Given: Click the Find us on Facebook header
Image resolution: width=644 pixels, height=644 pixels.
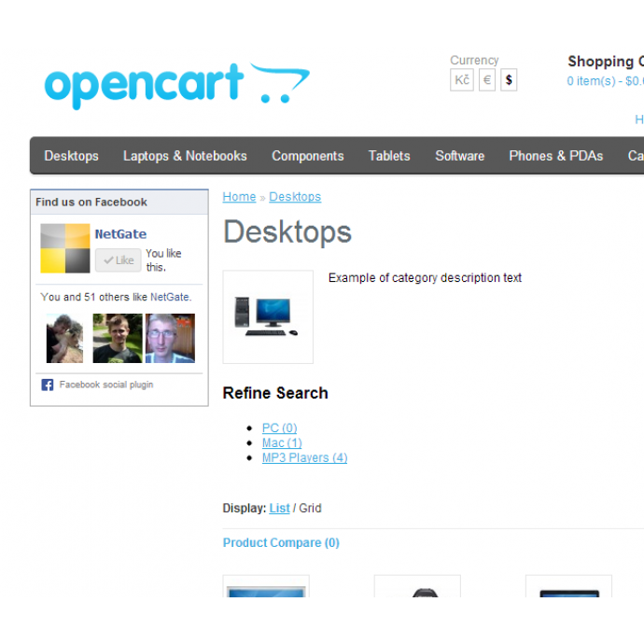Looking at the screenshot, I should click(91, 203).
